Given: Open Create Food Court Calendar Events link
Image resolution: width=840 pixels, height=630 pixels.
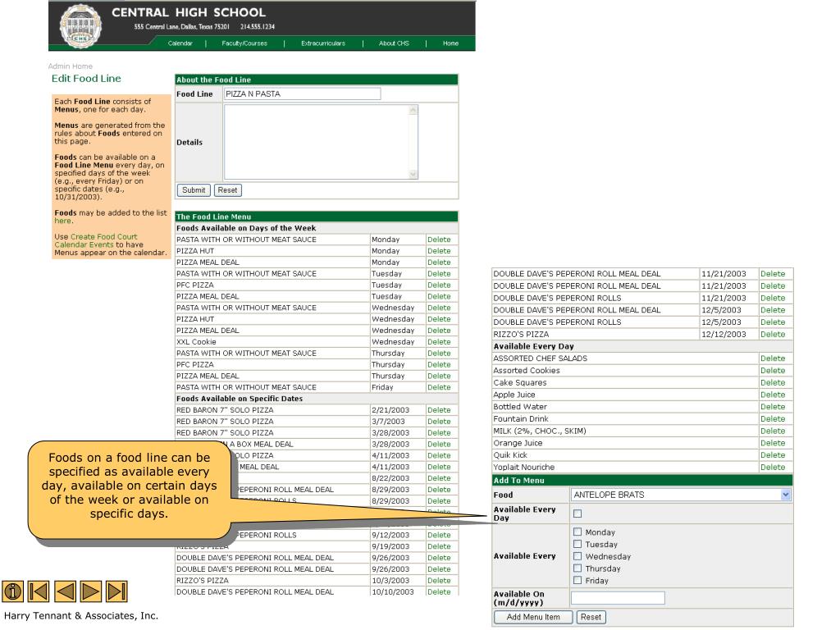Looking at the screenshot, I should click(95, 240).
